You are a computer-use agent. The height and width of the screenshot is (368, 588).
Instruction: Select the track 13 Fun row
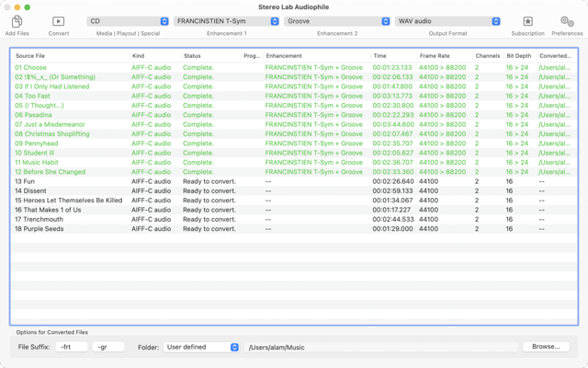(184, 181)
